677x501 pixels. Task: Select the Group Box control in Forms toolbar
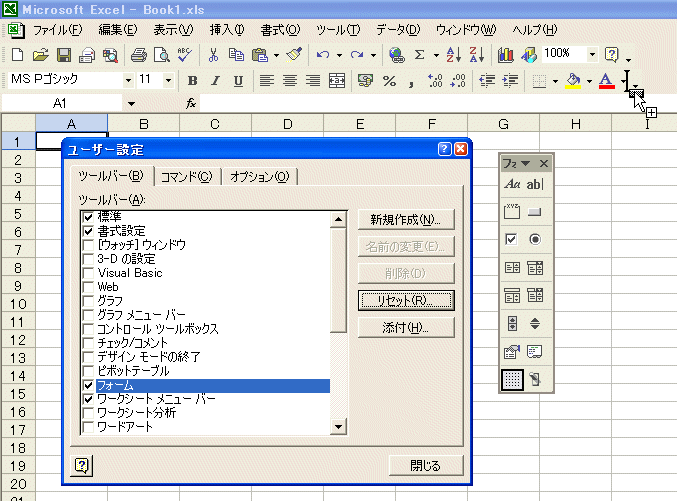click(x=512, y=212)
